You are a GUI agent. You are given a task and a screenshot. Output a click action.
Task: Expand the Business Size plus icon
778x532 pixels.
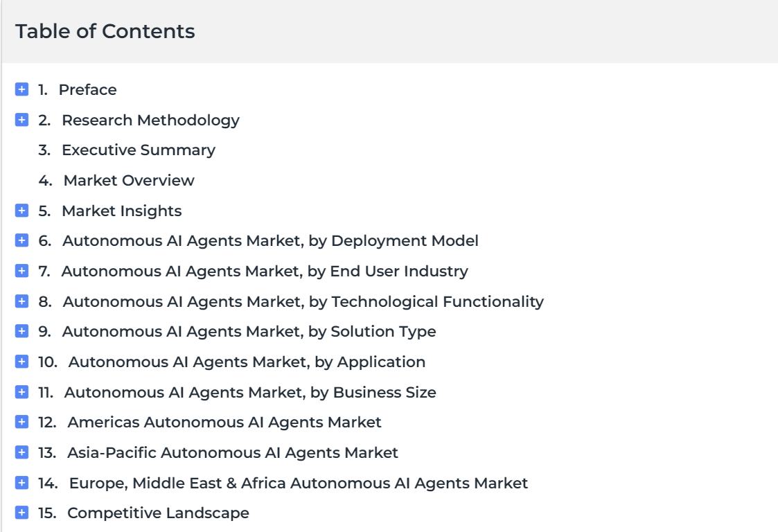(22, 392)
